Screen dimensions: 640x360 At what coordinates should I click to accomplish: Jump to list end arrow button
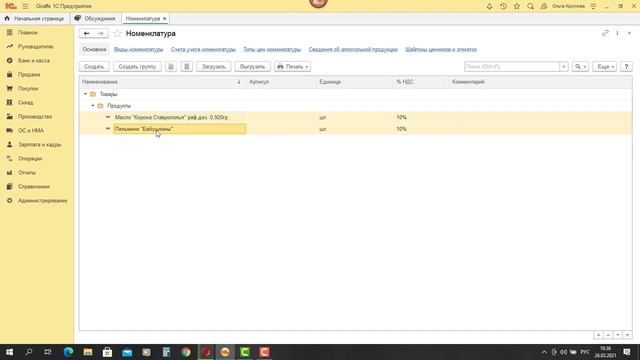coord(628,335)
